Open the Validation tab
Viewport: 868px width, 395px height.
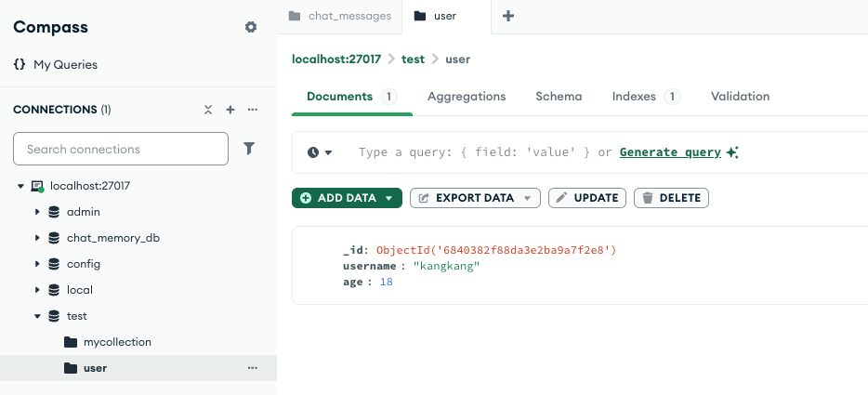[740, 97]
